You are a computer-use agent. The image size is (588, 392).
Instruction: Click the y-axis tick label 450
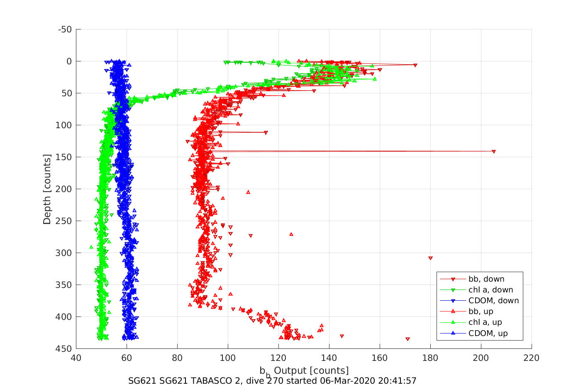[63, 349]
